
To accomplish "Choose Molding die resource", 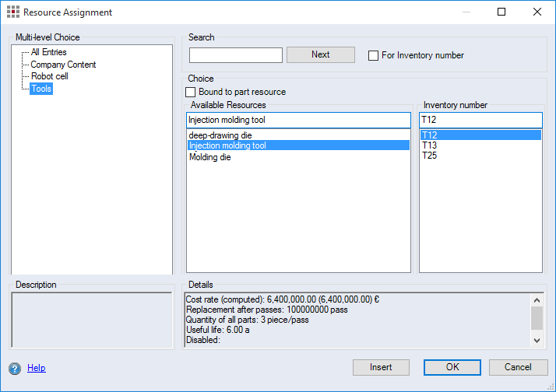I will pyautogui.click(x=298, y=157).
